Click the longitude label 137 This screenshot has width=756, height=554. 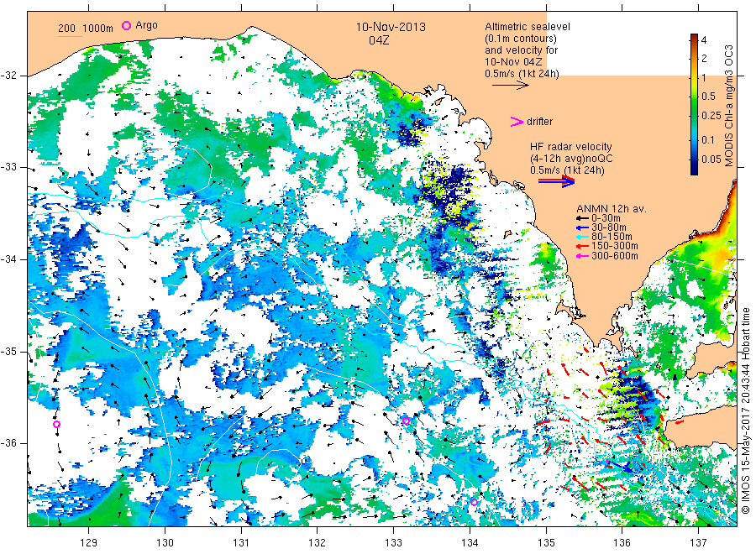(x=698, y=543)
